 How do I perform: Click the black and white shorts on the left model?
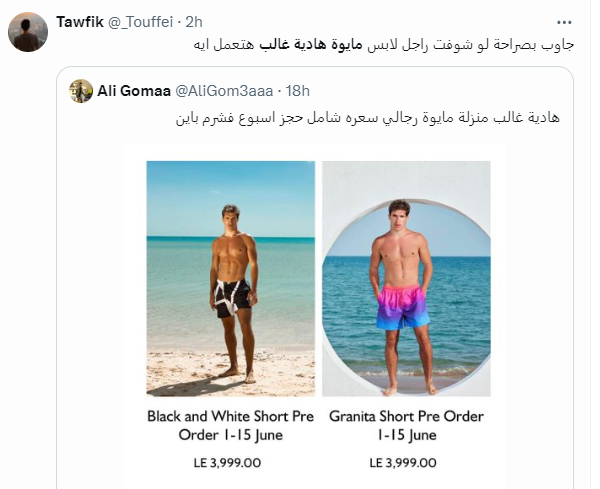[233, 296]
